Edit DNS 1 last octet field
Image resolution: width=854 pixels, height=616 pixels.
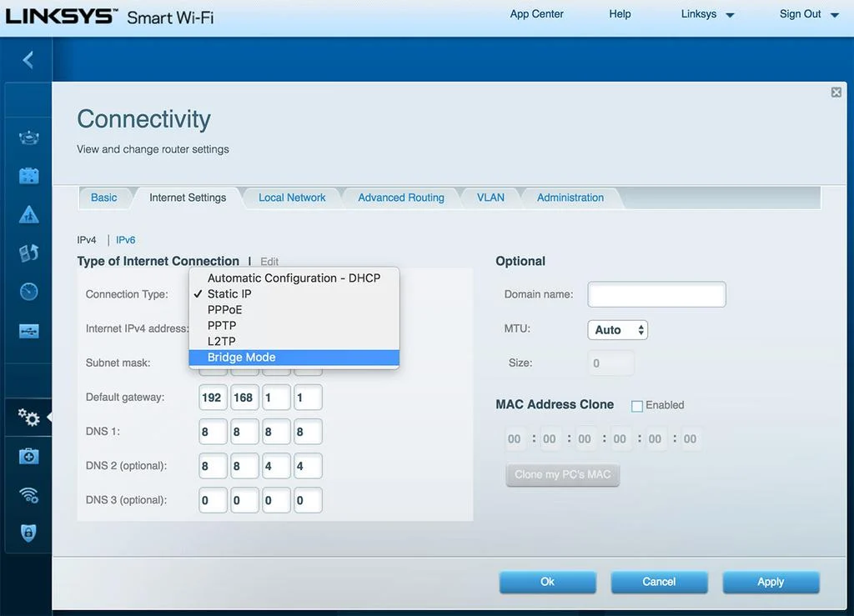pyautogui.click(x=308, y=432)
